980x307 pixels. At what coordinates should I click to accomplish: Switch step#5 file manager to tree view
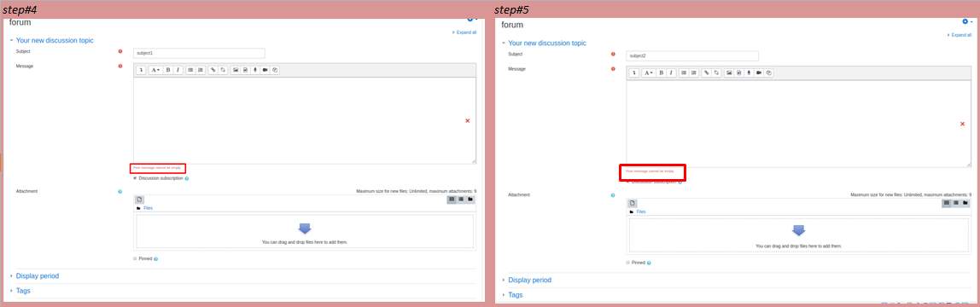(965, 203)
